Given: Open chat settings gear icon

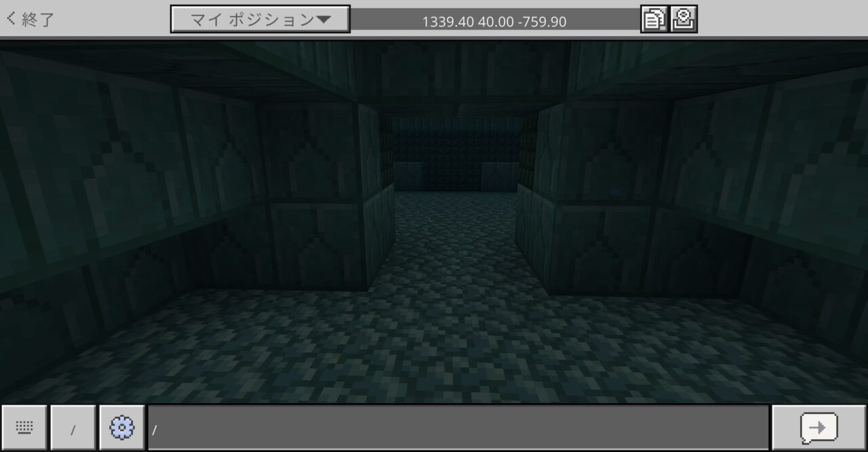Looking at the screenshot, I should pyautogui.click(x=122, y=428).
